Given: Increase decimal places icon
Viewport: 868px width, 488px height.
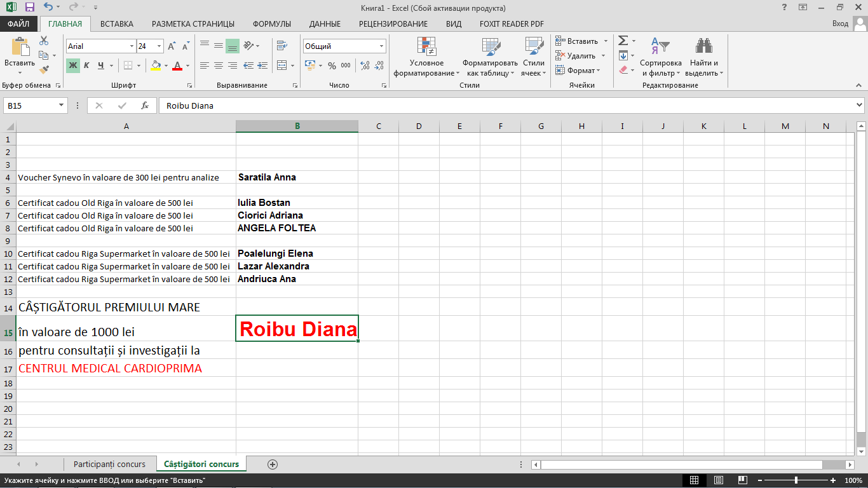Looking at the screenshot, I should [x=365, y=65].
